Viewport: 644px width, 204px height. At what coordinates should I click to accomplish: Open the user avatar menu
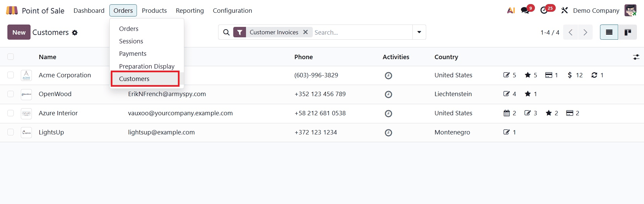pos(630,10)
